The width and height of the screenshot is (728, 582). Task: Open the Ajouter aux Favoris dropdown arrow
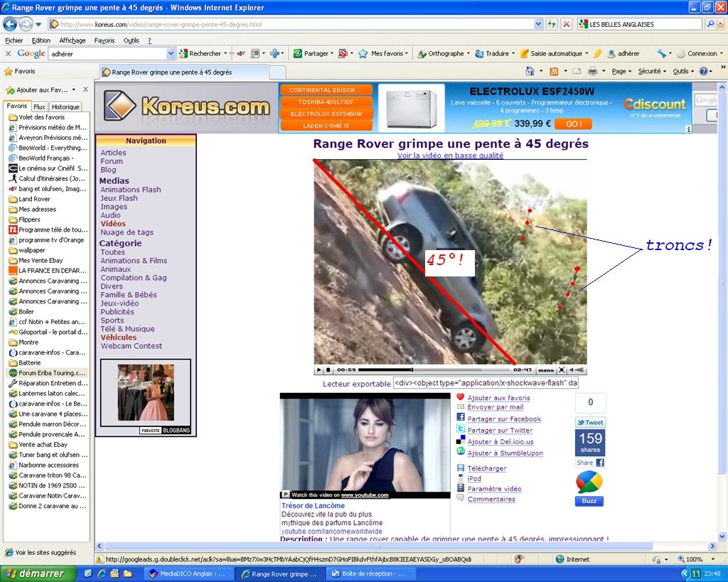74,90
